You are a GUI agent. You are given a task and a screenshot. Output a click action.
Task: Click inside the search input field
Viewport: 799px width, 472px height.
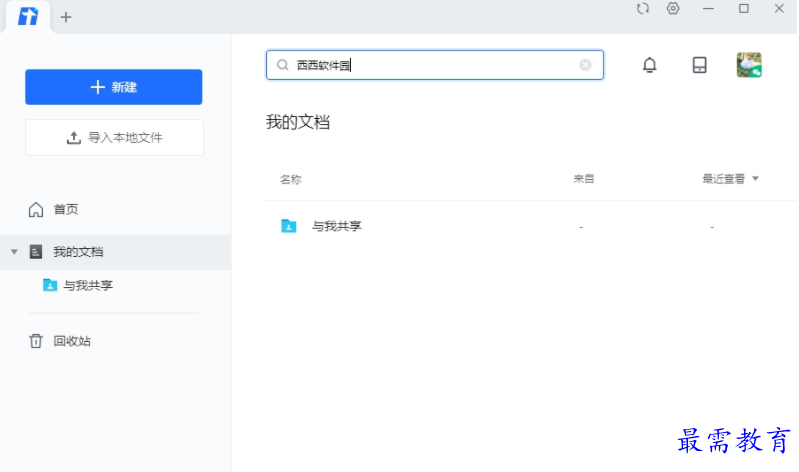(435, 65)
